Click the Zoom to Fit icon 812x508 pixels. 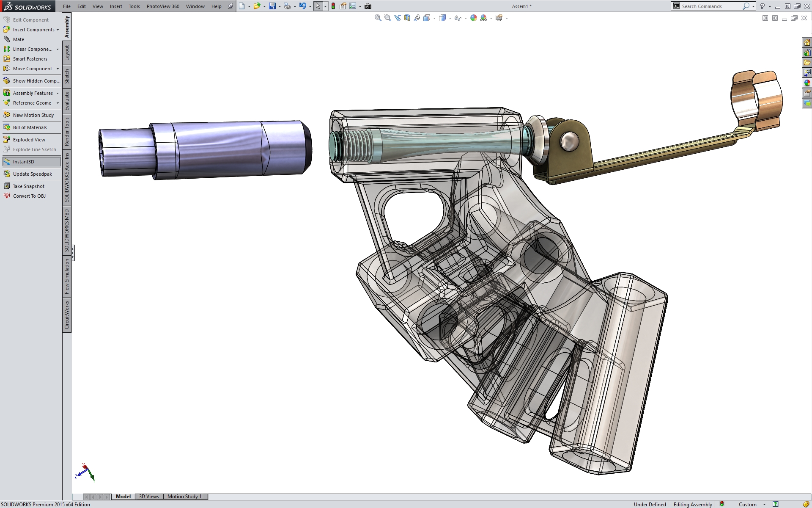[378, 18]
